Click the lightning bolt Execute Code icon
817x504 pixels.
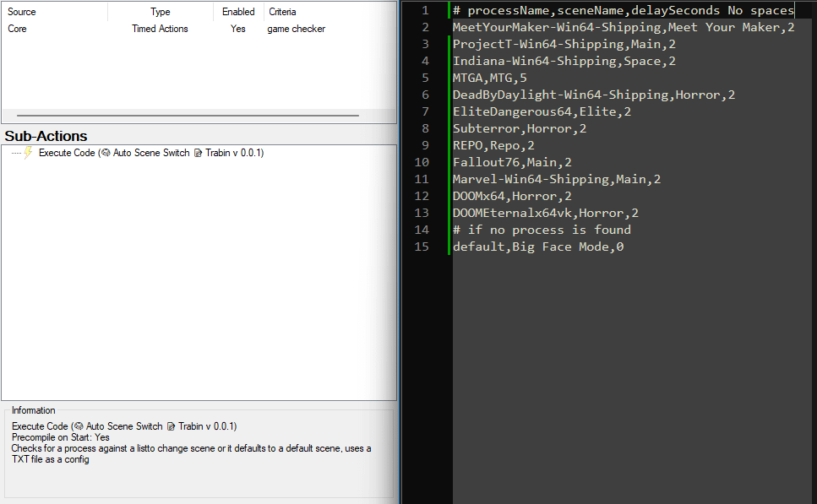click(x=28, y=153)
